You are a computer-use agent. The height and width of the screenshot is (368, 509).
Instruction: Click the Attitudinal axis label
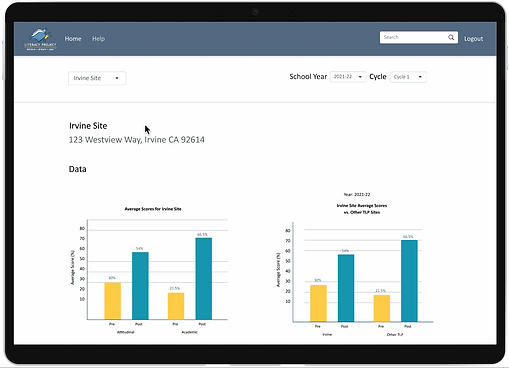click(126, 332)
